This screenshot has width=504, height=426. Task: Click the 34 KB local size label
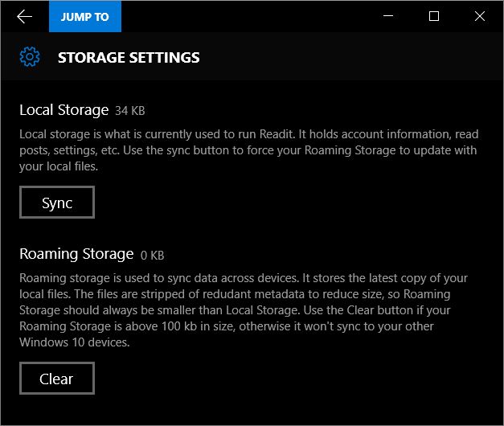click(x=130, y=111)
